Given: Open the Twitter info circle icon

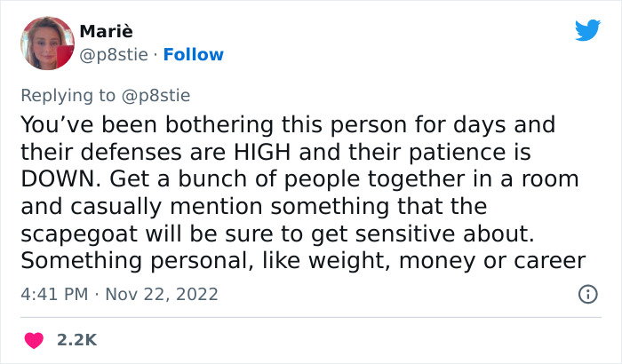Looking at the screenshot, I should [586, 293].
